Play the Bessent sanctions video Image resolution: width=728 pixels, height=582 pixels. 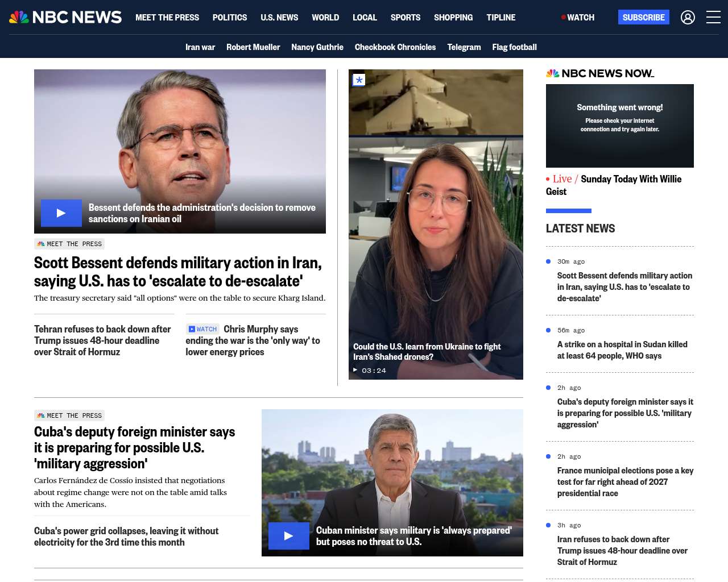click(x=61, y=213)
